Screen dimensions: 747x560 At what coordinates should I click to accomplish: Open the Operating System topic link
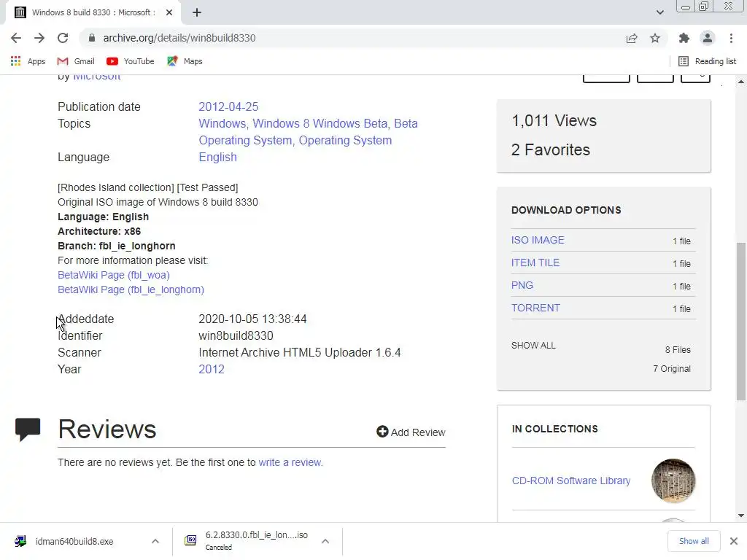pyautogui.click(x=345, y=141)
